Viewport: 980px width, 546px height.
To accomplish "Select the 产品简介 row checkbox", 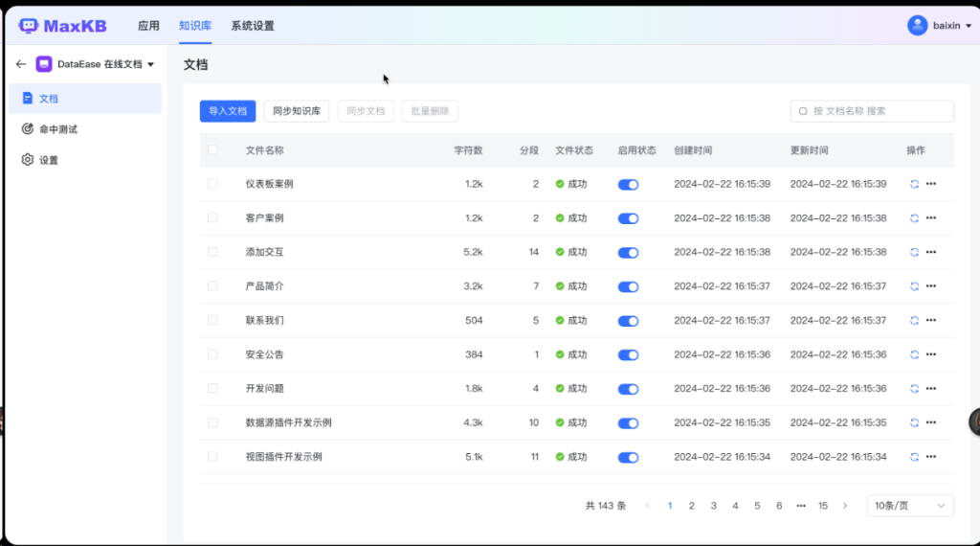I will [x=212, y=285].
